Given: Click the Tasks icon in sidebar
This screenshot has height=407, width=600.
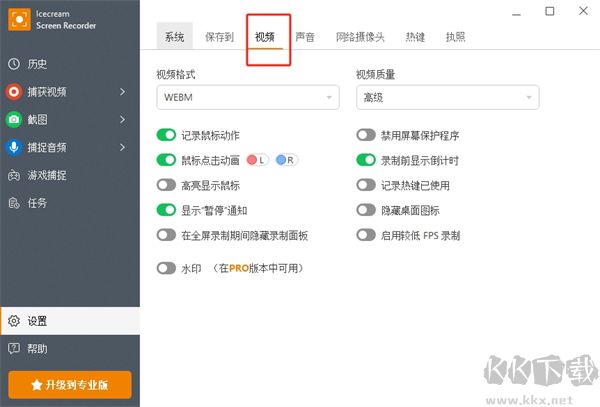Looking at the screenshot, I should [14, 203].
